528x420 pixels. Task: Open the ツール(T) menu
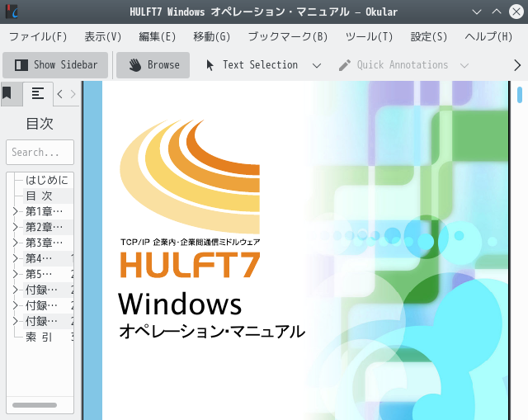[x=369, y=36]
